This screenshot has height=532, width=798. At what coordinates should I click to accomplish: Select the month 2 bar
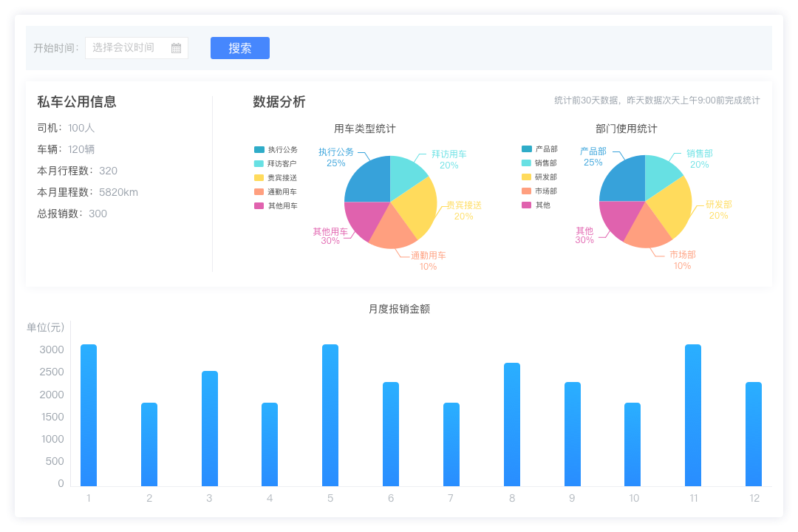coord(149,444)
